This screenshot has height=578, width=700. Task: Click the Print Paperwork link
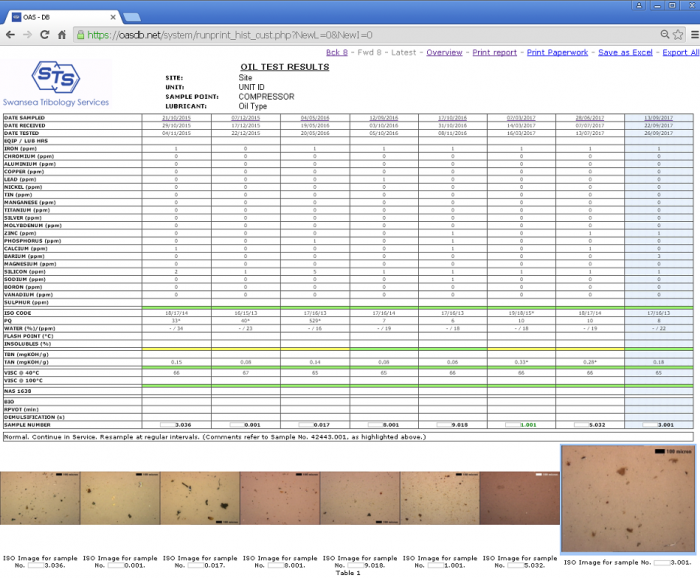coord(557,52)
